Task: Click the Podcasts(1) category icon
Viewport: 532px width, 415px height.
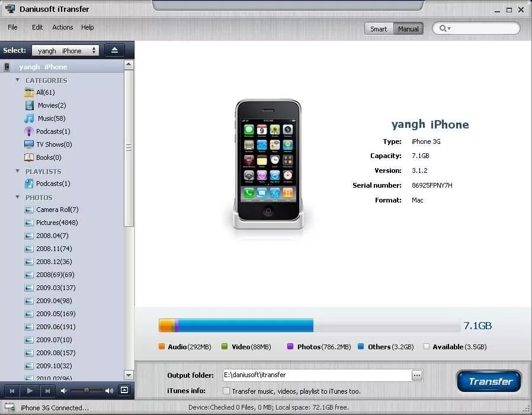Action: pos(29,131)
